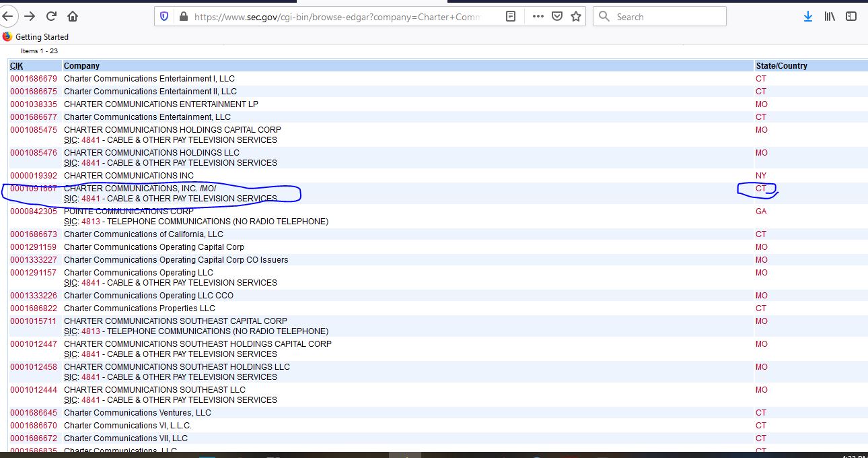Screen dimensions: 868x458
Task: Click the Forward navigation arrow
Action: tap(30, 16)
